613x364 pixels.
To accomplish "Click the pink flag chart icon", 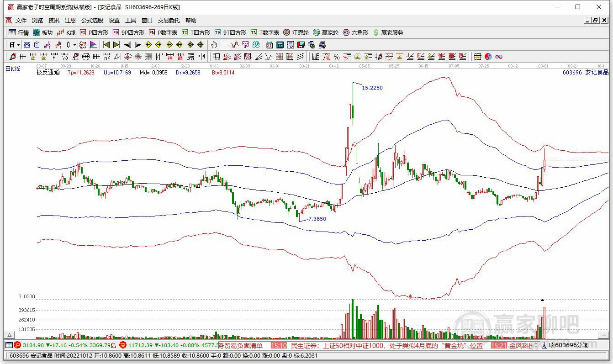I will pos(93,45).
